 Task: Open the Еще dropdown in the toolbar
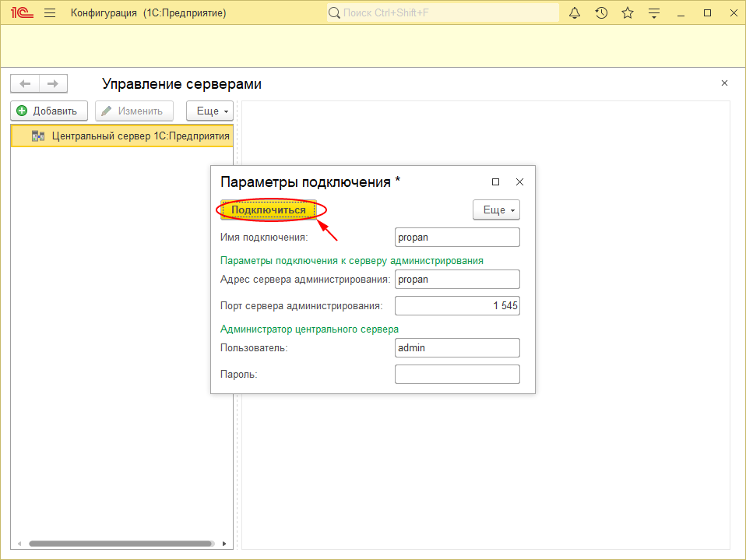click(x=209, y=111)
